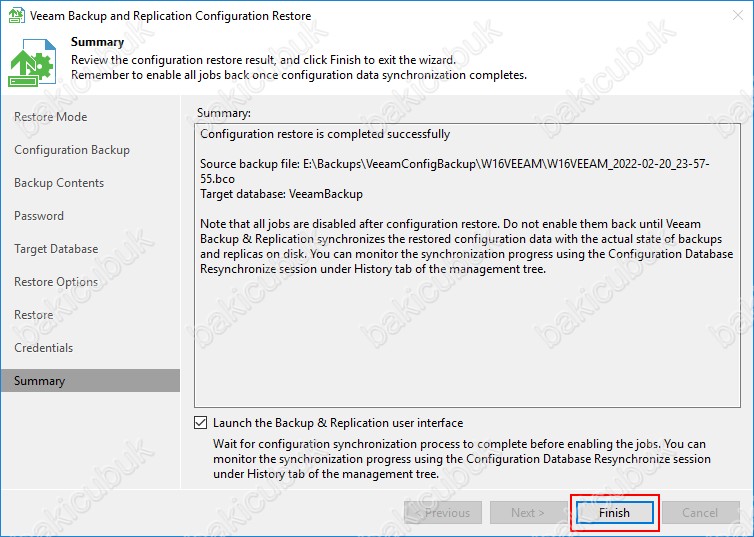Click the 'Source backup file' path line
The height and width of the screenshot is (537, 754).
(454, 171)
